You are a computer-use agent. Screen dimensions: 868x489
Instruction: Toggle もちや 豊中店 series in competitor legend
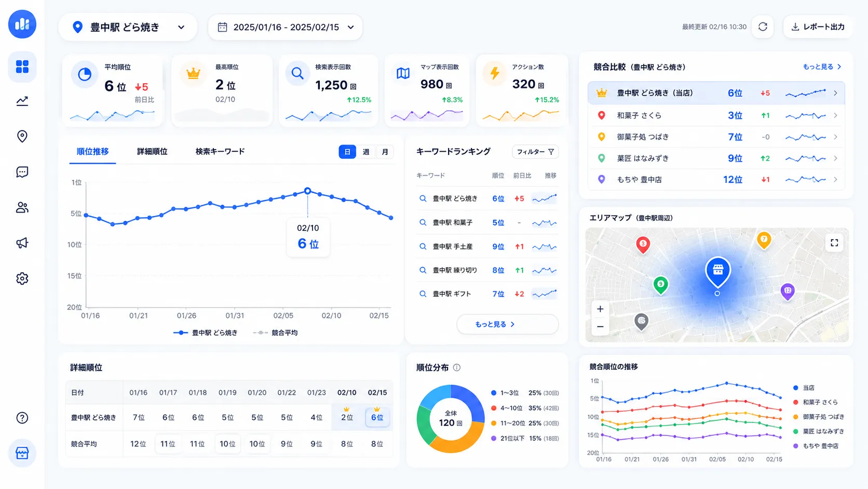(x=816, y=446)
